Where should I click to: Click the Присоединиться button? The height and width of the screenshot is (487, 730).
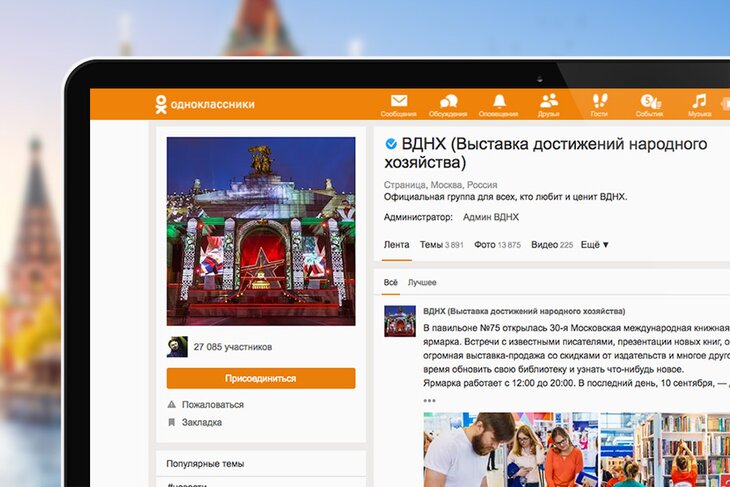pos(260,378)
